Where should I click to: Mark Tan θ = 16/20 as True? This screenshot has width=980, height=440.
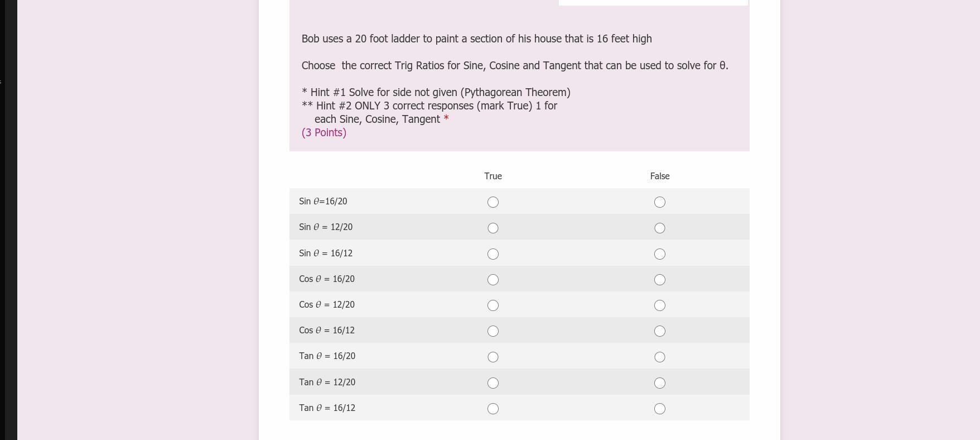(493, 357)
